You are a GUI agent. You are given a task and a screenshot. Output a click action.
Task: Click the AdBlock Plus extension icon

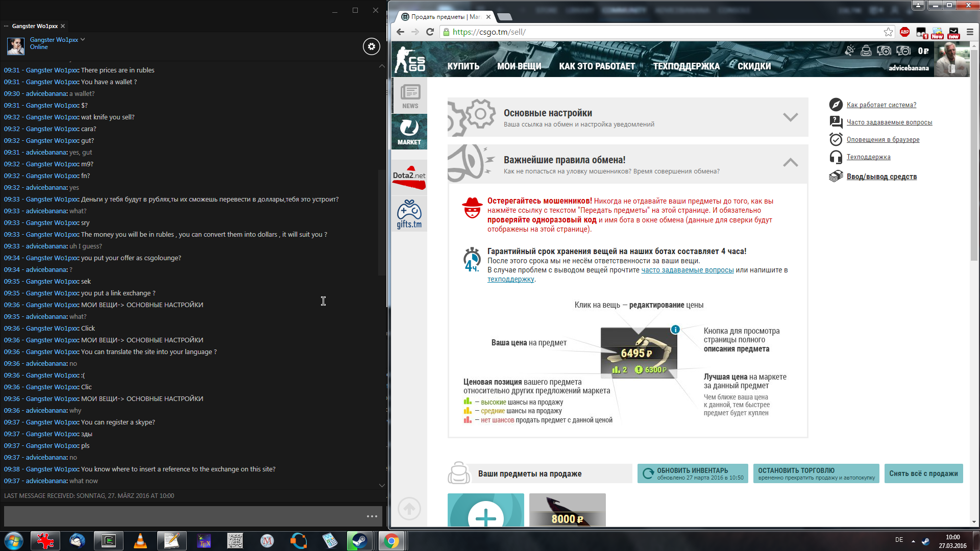point(904,32)
